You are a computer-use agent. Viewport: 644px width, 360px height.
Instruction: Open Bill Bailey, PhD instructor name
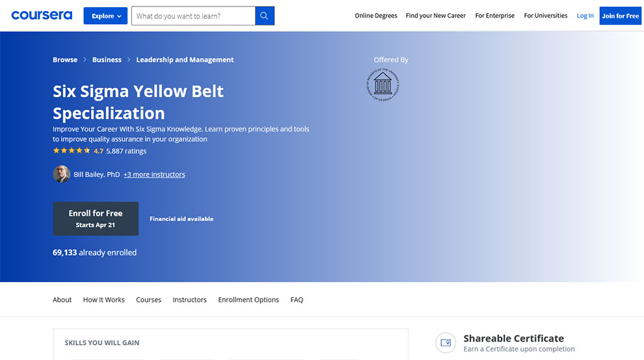pos(96,174)
